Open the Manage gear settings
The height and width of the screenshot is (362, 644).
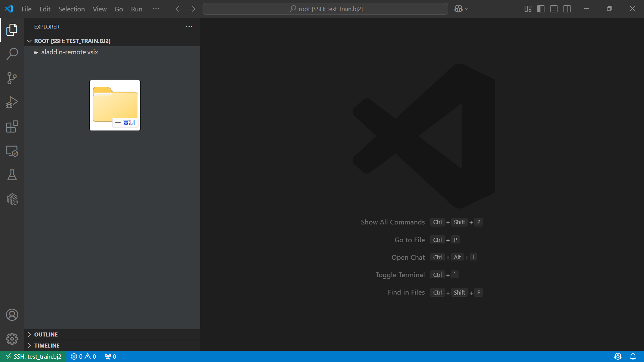[x=12, y=339]
